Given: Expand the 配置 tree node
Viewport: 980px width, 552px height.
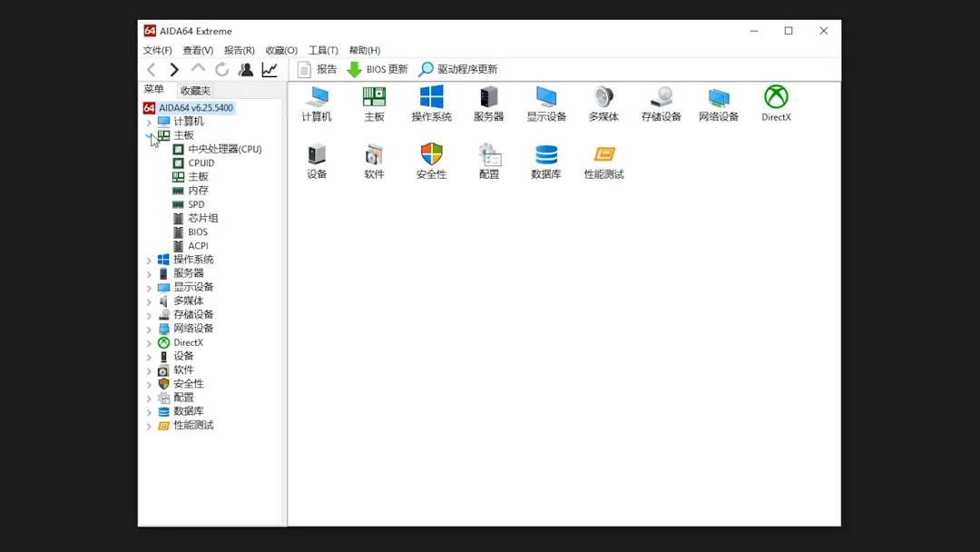Looking at the screenshot, I should tap(149, 399).
